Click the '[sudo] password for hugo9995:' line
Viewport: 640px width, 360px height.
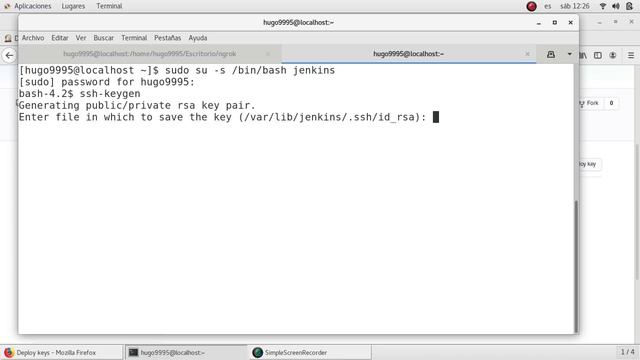coord(107,82)
